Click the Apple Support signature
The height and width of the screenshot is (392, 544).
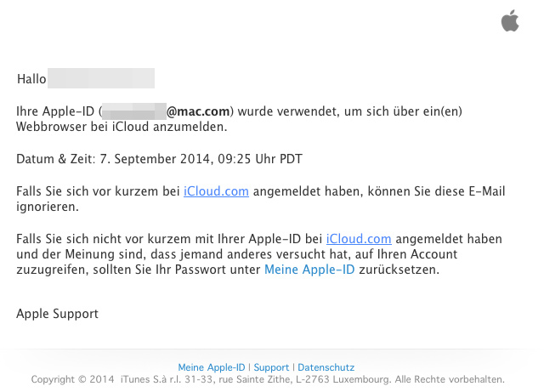(57, 314)
